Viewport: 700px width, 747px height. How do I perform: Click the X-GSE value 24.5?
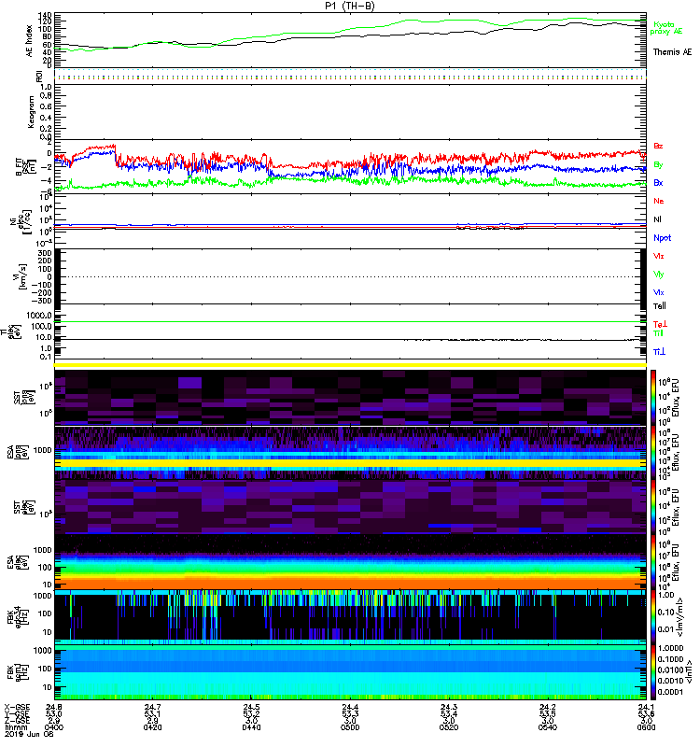pos(251,707)
